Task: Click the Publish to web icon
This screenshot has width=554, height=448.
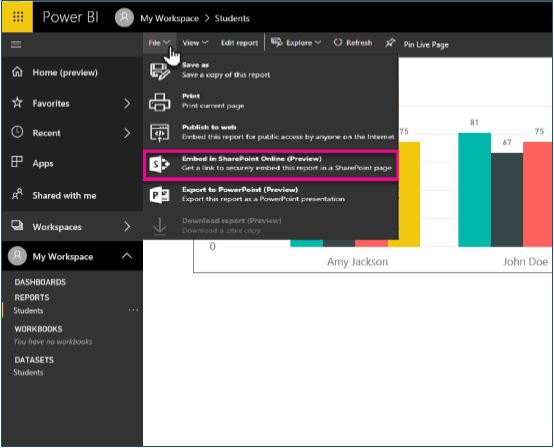Action: pos(160,133)
